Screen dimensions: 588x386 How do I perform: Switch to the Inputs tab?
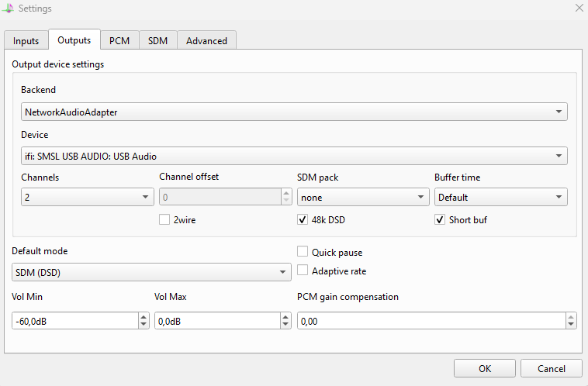(x=26, y=40)
